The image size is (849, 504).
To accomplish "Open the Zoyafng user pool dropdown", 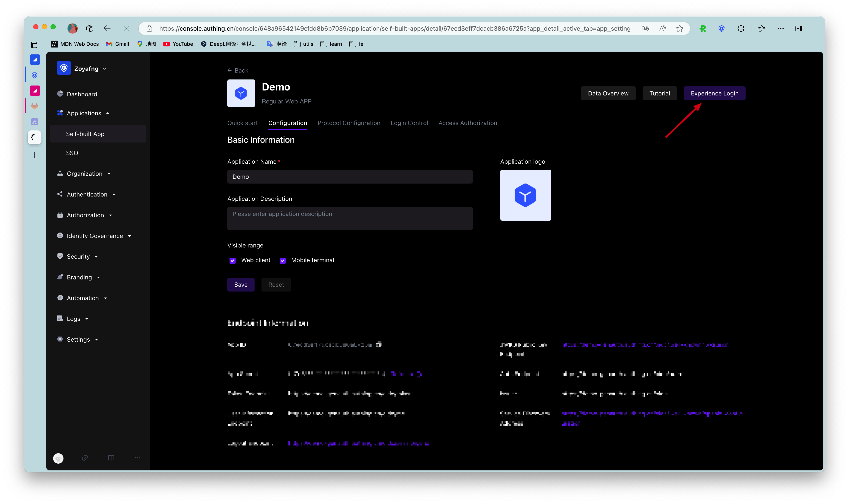I will click(86, 69).
